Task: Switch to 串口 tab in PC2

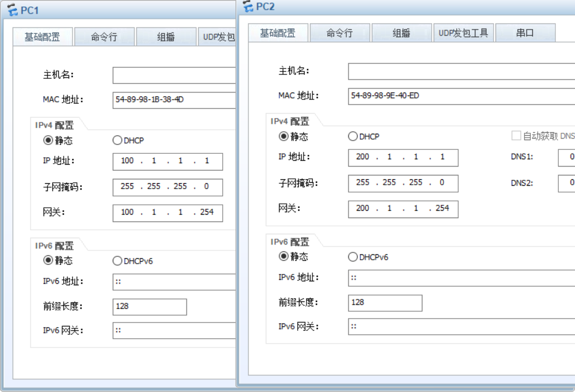Action: pyautogui.click(x=524, y=33)
